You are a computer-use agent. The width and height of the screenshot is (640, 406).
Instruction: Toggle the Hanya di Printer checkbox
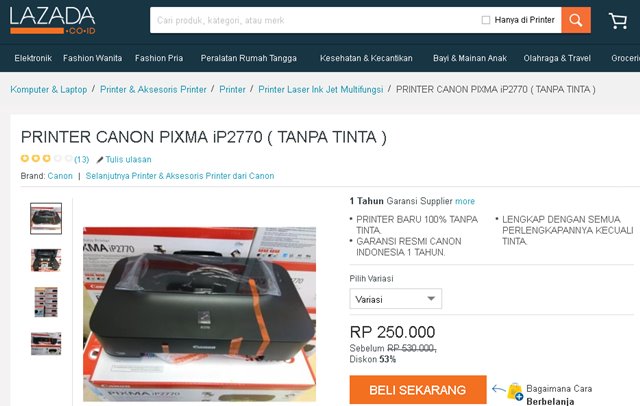point(486,20)
